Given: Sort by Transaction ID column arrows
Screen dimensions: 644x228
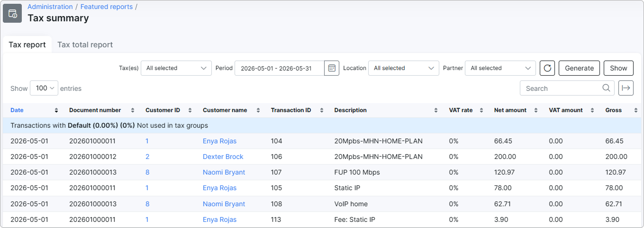Looking at the screenshot, I should point(322,110).
